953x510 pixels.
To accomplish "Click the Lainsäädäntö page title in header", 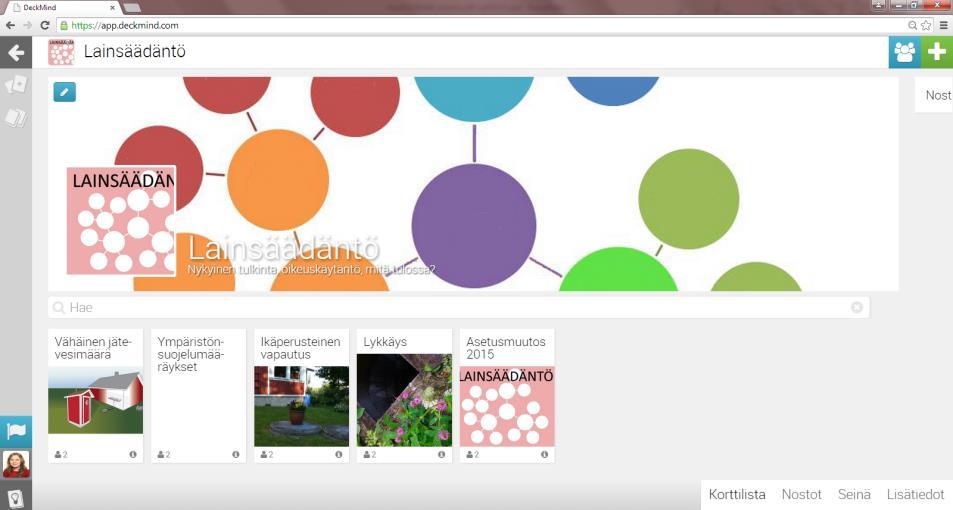I will coord(134,52).
